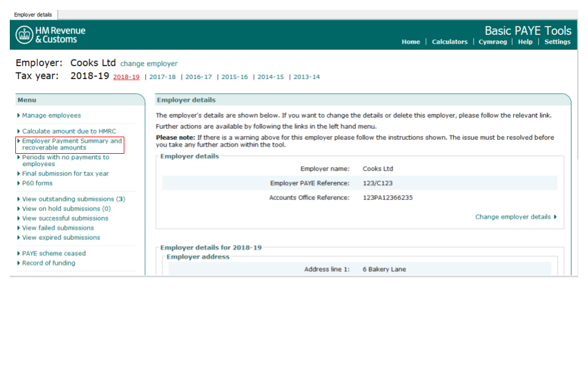Open P60 forms menu link
The height and width of the screenshot is (392, 588).
tap(37, 183)
